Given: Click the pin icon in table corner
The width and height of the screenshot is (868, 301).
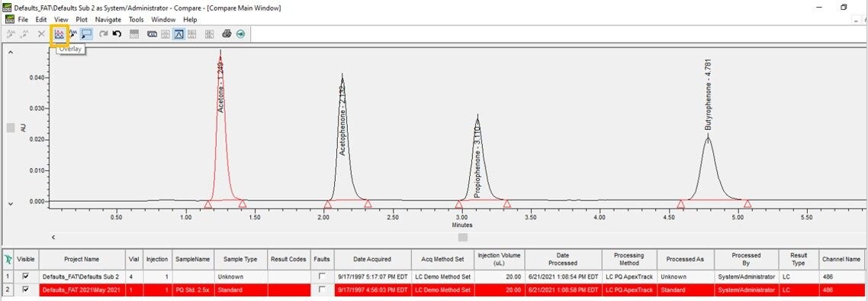Looking at the screenshot, I should 8,259.
